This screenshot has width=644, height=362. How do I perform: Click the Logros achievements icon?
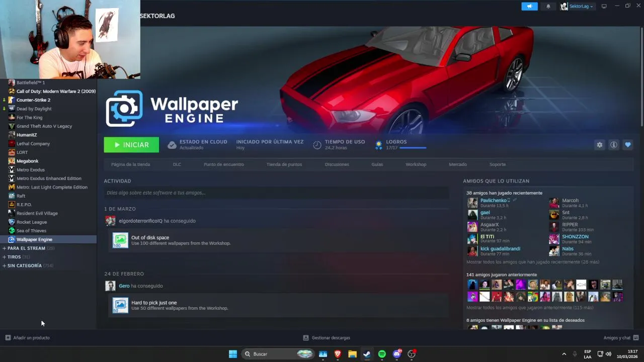pyautogui.click(x=379, y=145)
